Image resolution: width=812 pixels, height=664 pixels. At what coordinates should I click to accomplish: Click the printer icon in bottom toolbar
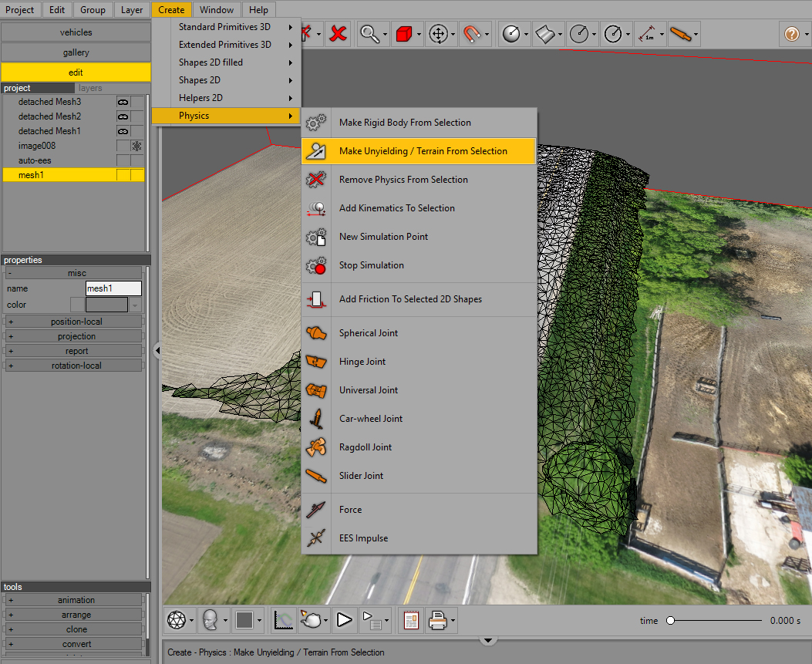pos(438,620)
